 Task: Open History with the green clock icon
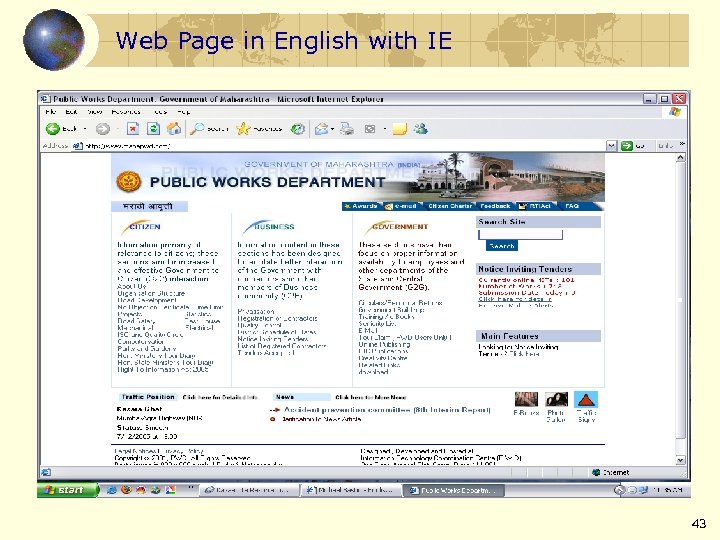(x=298, y=129)
